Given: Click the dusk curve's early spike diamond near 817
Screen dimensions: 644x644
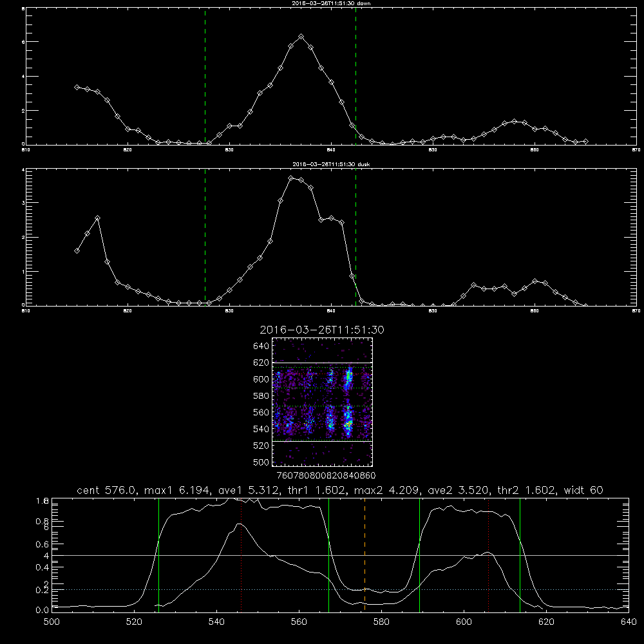Looking at the screenshot, I should [97, 218].
